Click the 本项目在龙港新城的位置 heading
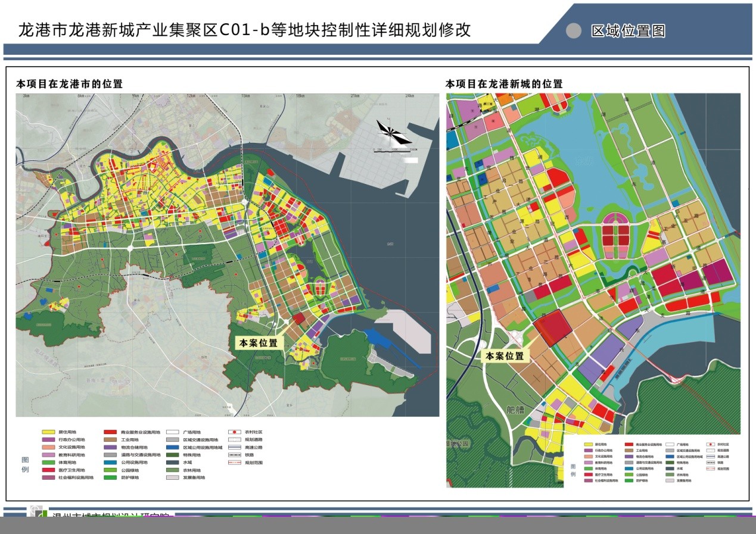The image size is (756, 534). click(x=503, y=84)
